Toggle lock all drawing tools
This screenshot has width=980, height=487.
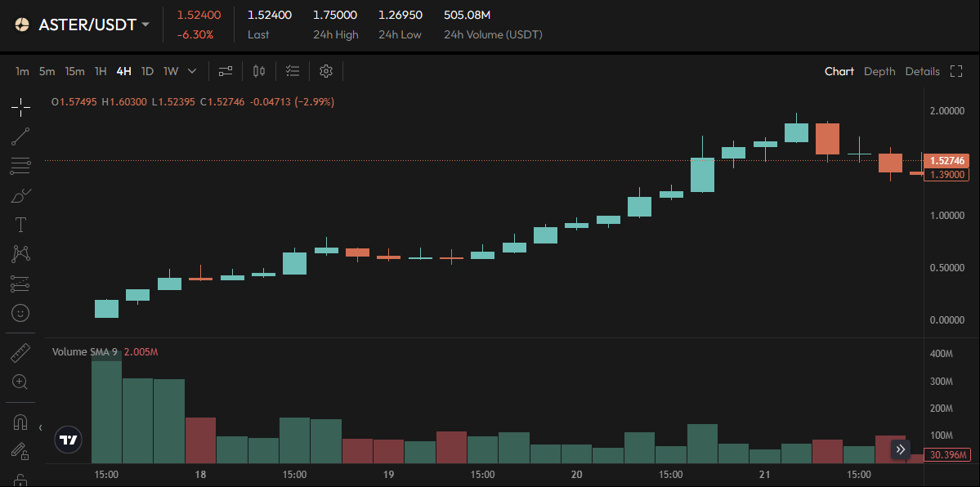click(x=21, y=480)
